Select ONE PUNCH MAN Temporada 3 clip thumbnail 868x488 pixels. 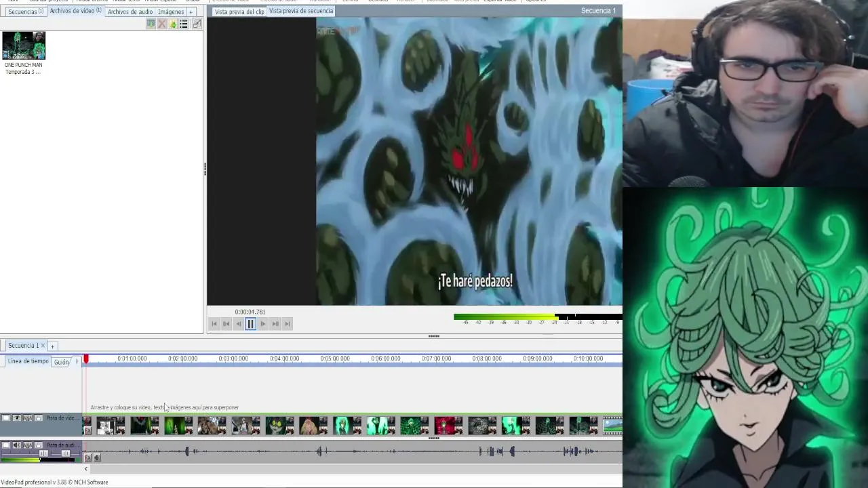[x=24, y=45]
